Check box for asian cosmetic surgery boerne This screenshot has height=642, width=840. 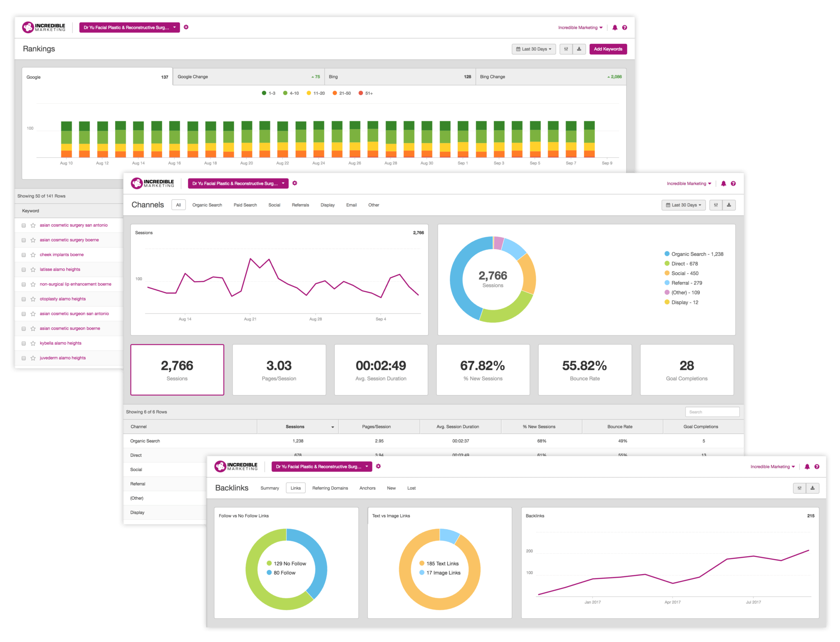tap(24, 240)
